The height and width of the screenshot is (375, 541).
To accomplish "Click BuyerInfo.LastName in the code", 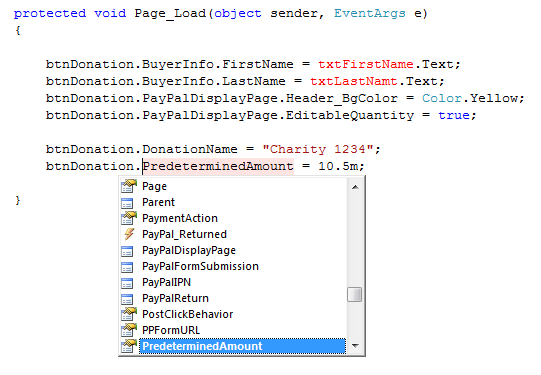I will click(x=214, y=81).
